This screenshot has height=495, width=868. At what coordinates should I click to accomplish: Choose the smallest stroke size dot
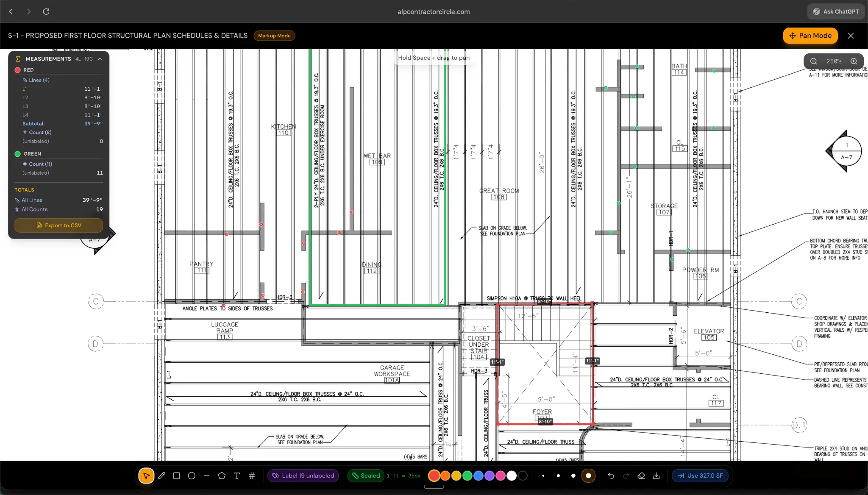click(543, 476)
